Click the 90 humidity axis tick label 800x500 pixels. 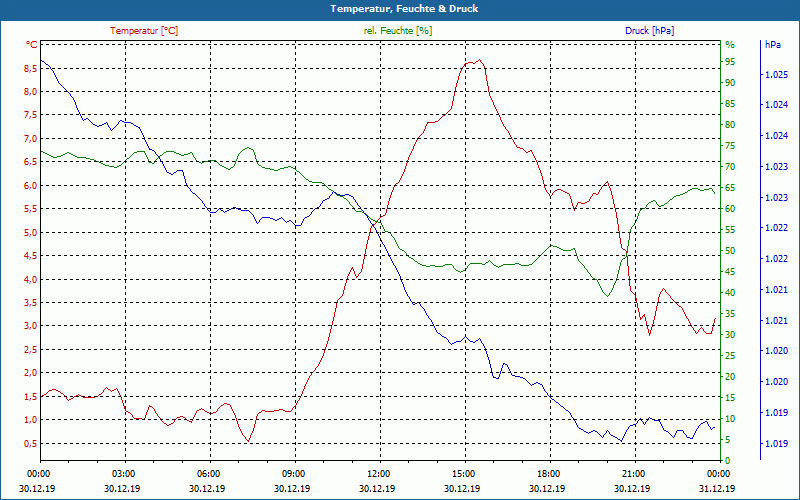click(730, 83)
